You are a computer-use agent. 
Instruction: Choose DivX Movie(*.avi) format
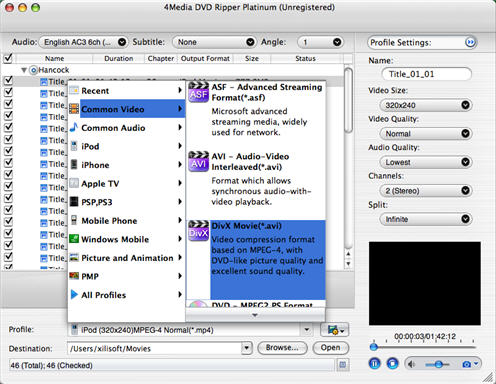pyautogui.click(x=256, y=260)
